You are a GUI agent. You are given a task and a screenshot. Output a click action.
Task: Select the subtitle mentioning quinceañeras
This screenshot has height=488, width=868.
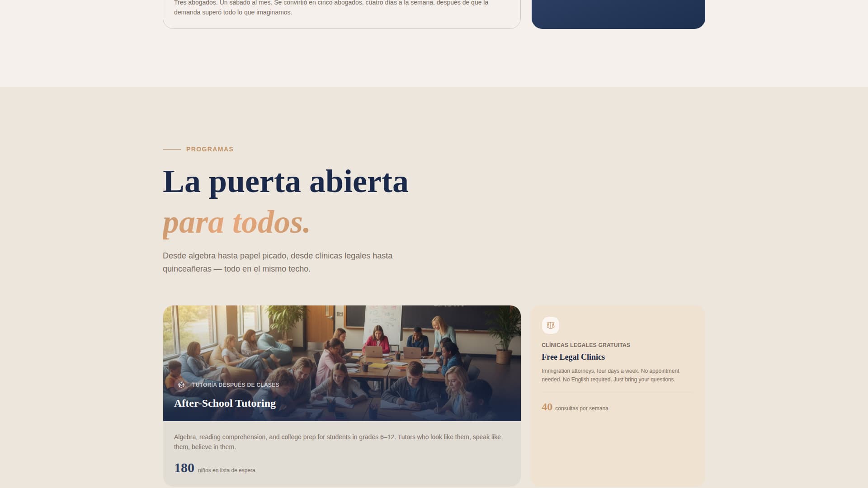click(278, 262)
